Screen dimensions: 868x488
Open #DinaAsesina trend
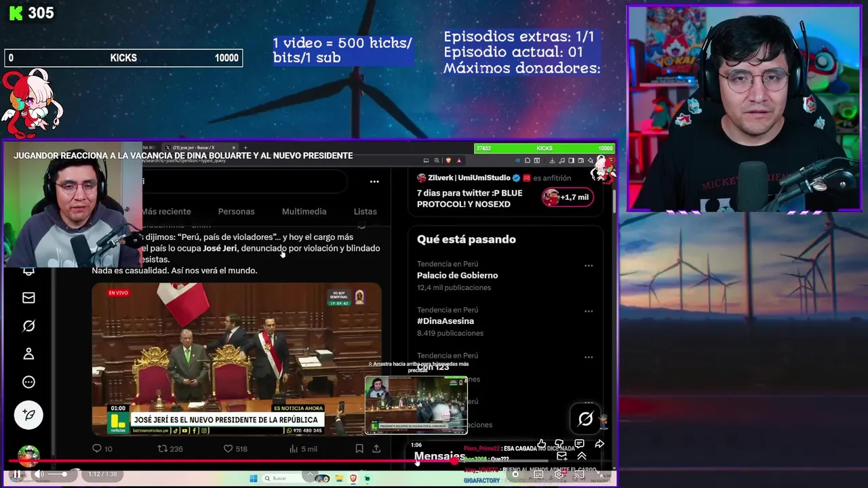click(x=446, y=321)
